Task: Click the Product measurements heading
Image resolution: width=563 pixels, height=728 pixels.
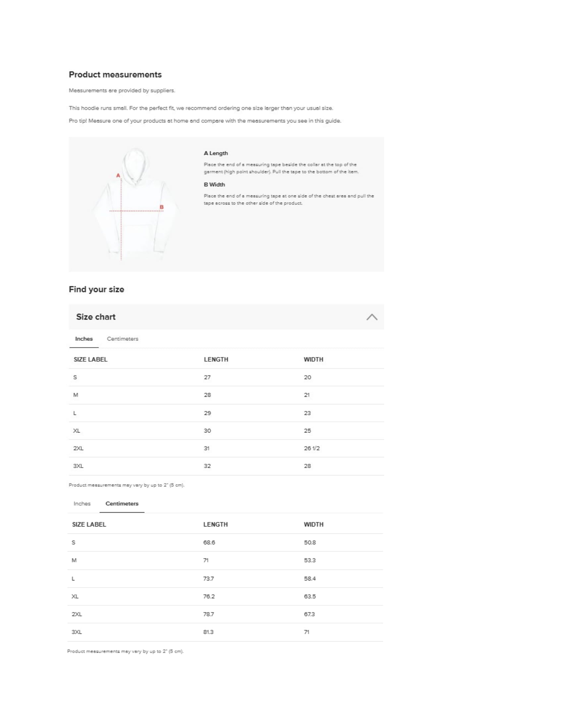Action: pos(115,75)
